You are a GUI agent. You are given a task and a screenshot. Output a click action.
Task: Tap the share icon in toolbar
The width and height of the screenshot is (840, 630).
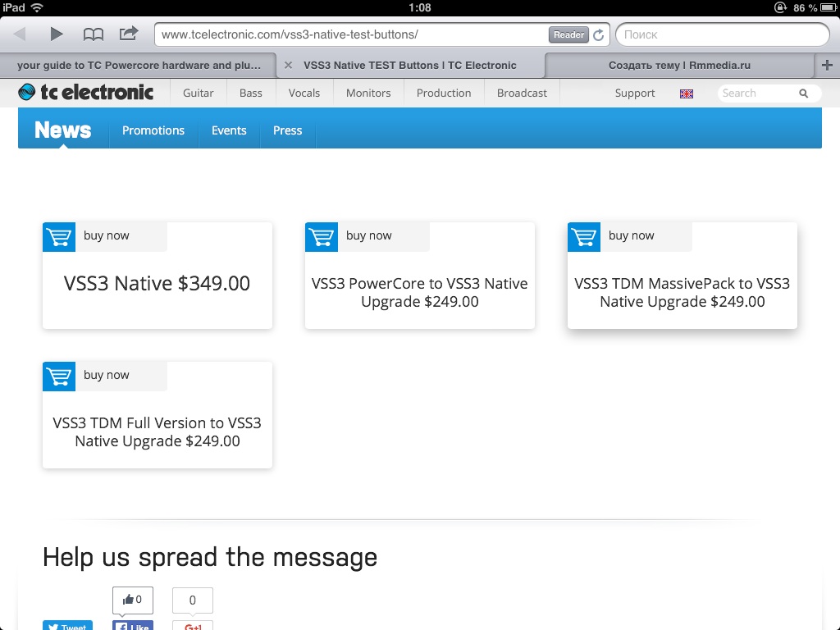(129, 34)
